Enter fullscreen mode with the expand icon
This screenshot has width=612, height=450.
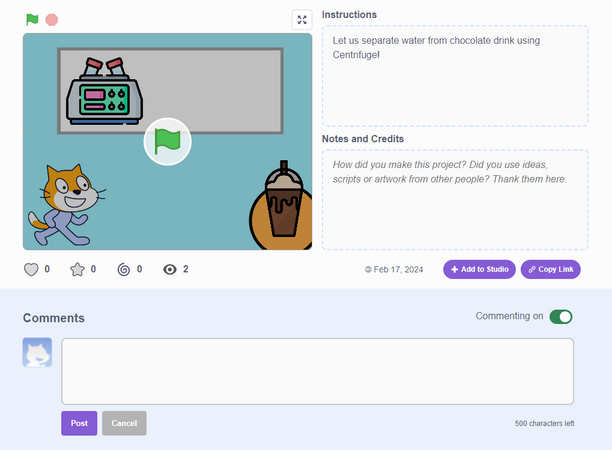coord(302,20)
